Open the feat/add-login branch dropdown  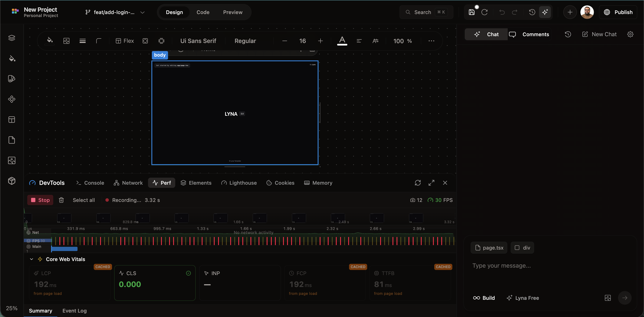point(115,12)
